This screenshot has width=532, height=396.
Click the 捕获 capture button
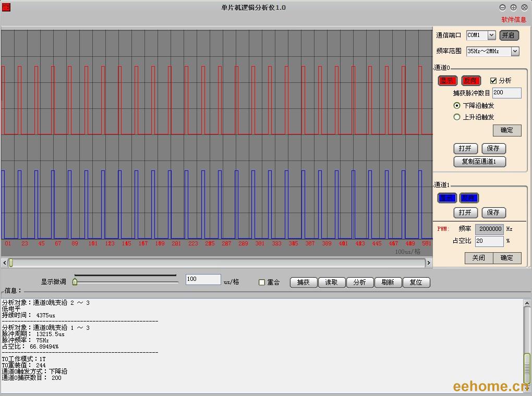304,282
